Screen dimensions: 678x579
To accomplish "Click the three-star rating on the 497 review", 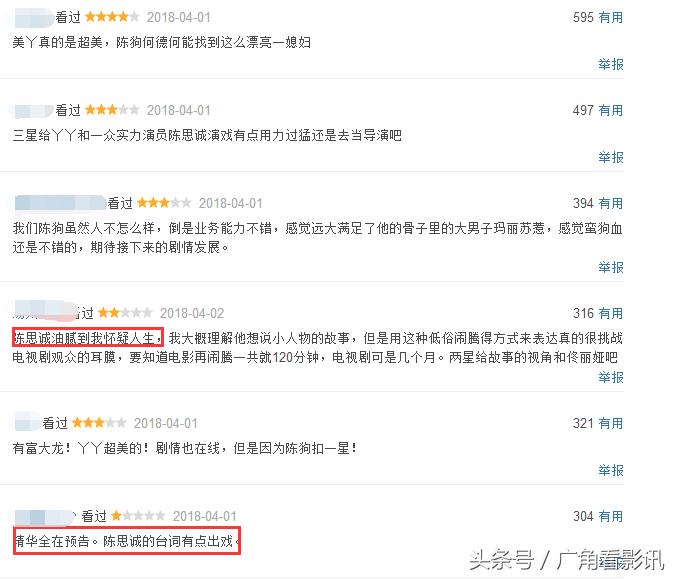I will click(112, 110).
